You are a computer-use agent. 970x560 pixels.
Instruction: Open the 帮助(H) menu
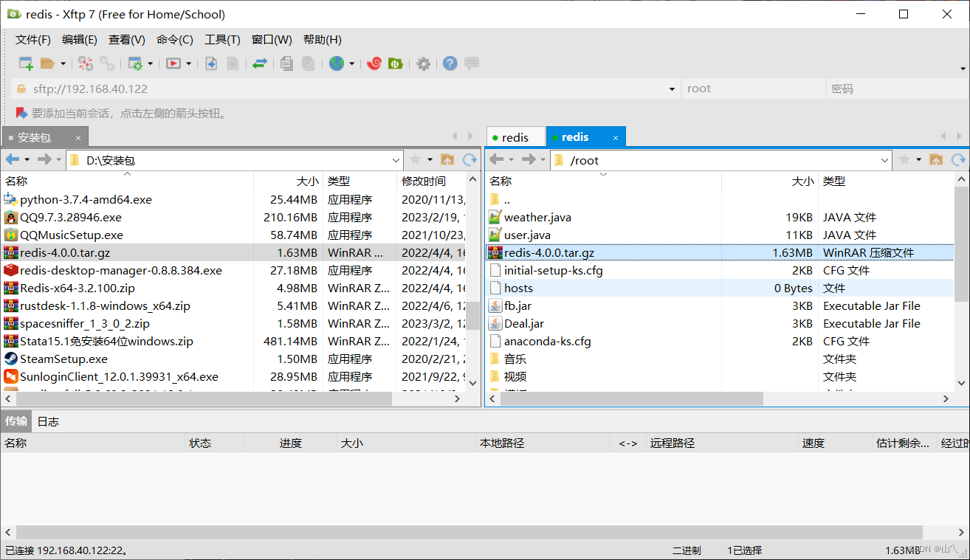pos(323,40)
